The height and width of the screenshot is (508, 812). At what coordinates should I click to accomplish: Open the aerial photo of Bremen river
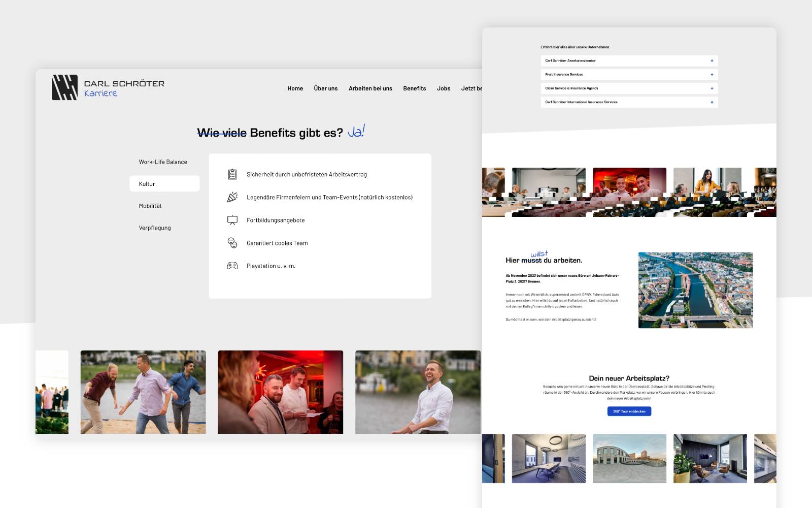695,290
